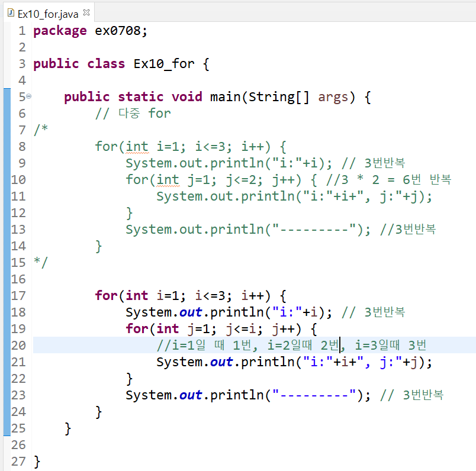Screen dimensions: 476x471
Task: Click the 'Ex10_for' class name
Action: (164, 64)
